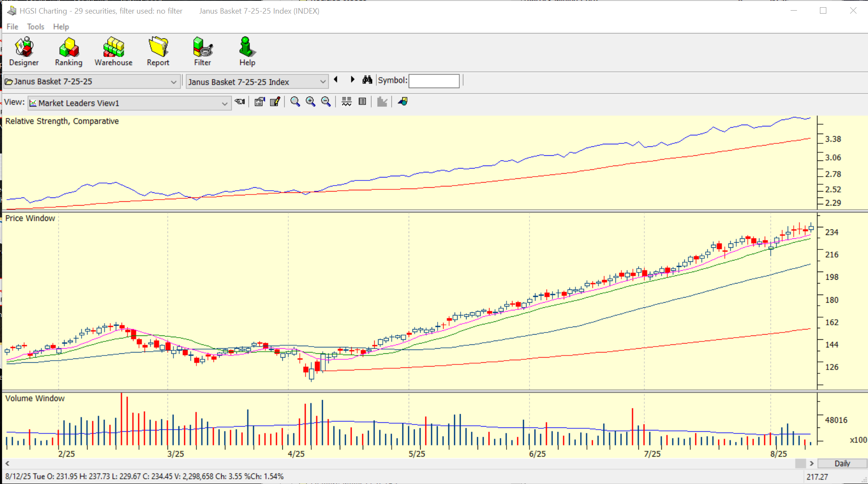
Task: Go to previous security arrow
Action: point(336,80)
